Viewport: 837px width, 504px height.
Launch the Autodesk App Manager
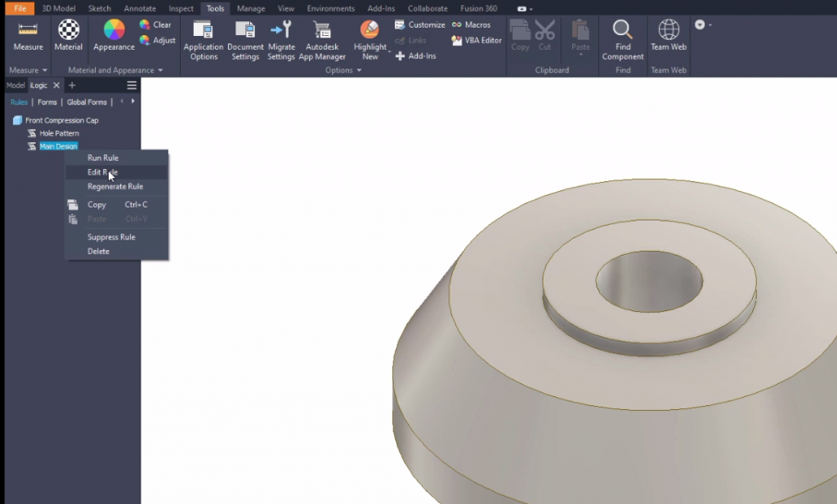(322, 38)
